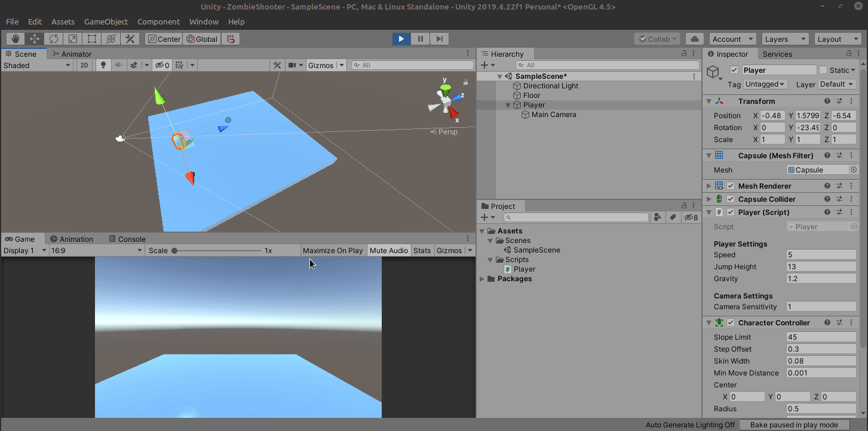Select the combined Transform tool

tap(111, 39)
